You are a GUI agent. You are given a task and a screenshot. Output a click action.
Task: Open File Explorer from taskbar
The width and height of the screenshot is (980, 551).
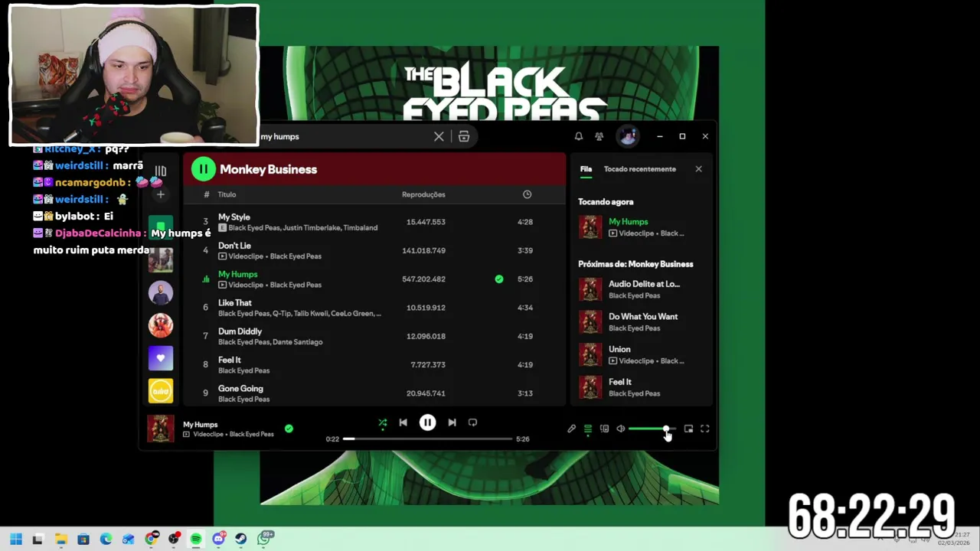pos(60,539)
